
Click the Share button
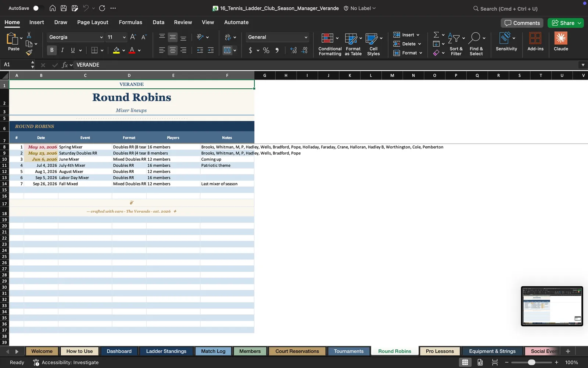[x=565, y=23]
